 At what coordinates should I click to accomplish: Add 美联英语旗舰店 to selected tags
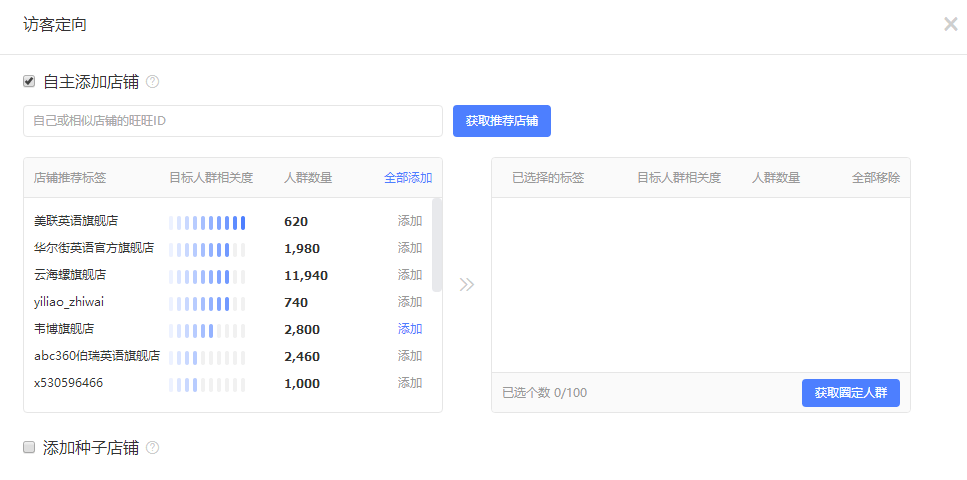click(x=410, y=221)
